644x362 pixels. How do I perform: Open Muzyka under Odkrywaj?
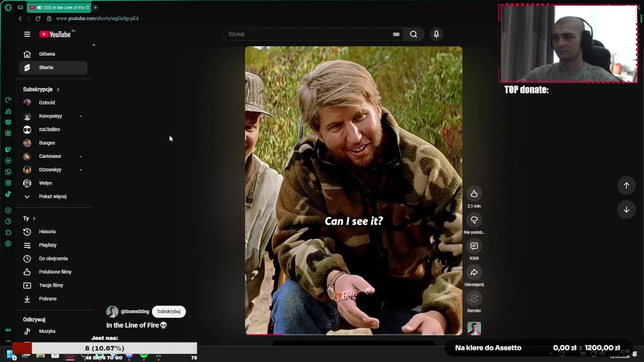coord(53,331)
